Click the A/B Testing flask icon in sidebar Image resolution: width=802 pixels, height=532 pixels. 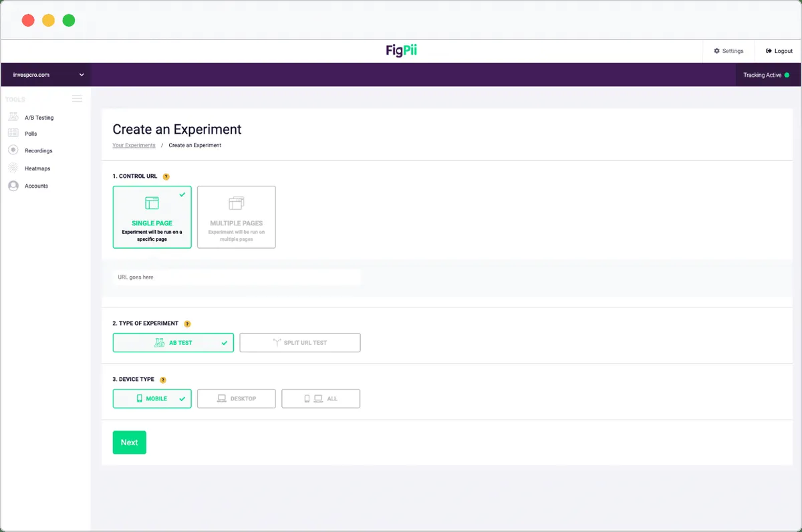point(13,117)
